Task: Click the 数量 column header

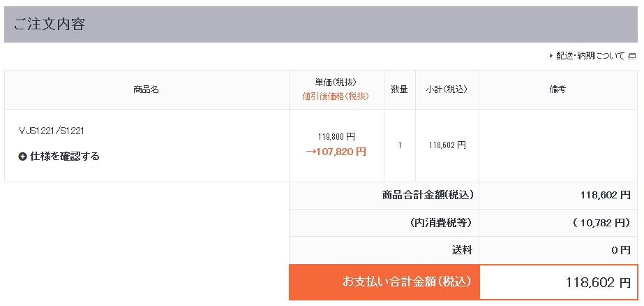Action: 400,89
